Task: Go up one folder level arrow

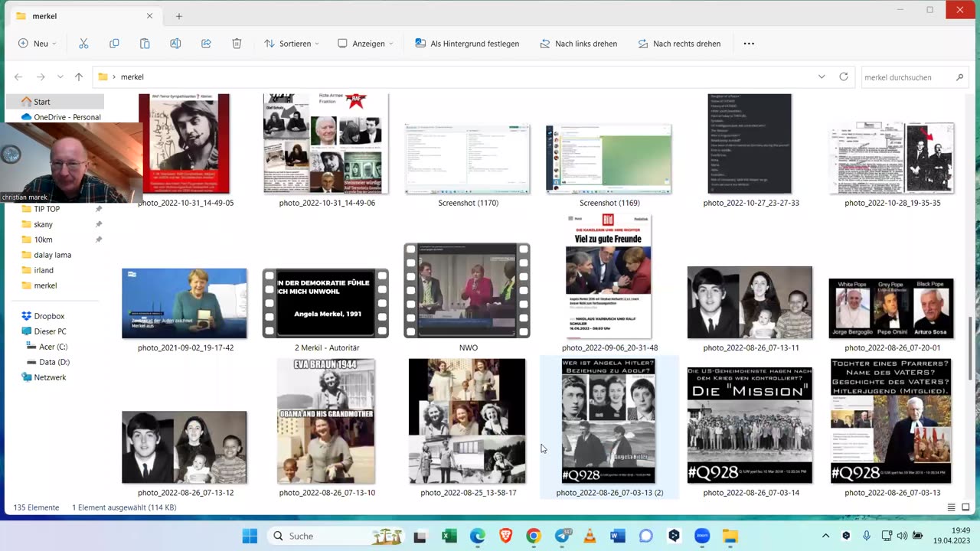Action: (79, 77)
